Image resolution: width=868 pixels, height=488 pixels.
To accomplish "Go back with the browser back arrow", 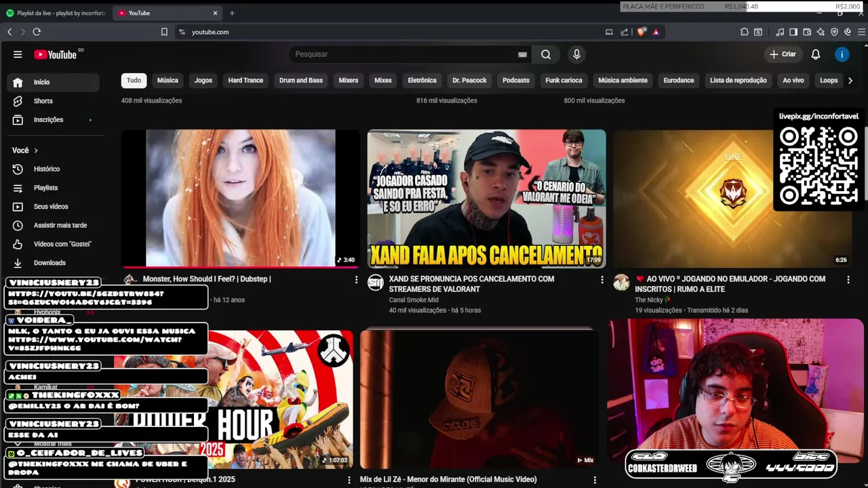I will (9, 32).
